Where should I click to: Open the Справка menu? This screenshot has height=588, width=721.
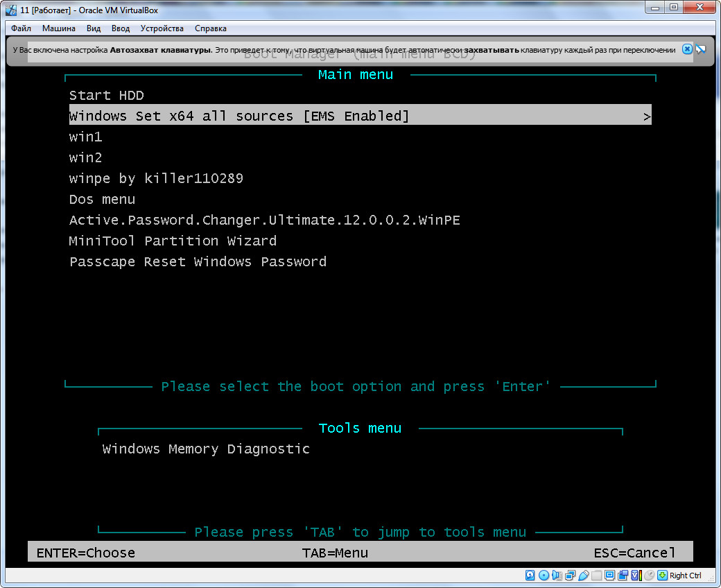tap(210, 28)
